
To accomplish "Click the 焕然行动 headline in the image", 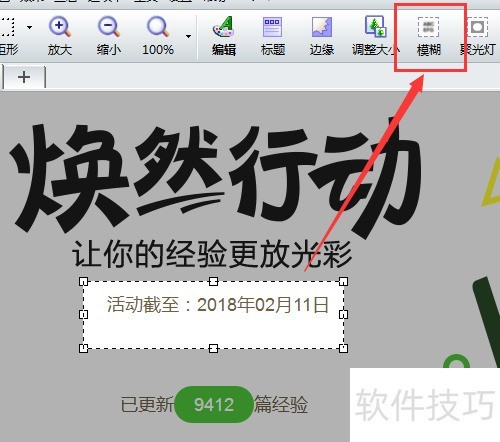I will click(215, 177).
